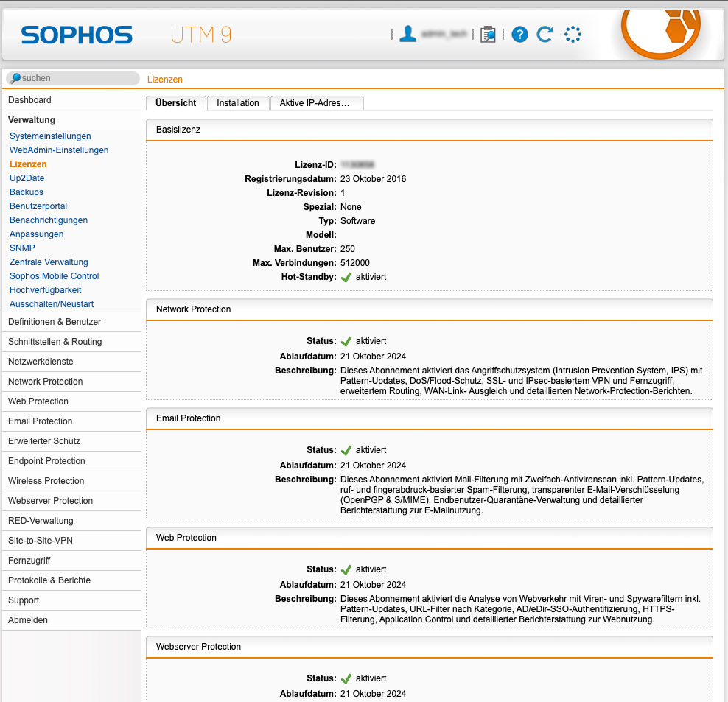Open the Installation tab
This screenshot has width=728, height=702.
click(238, 103)
